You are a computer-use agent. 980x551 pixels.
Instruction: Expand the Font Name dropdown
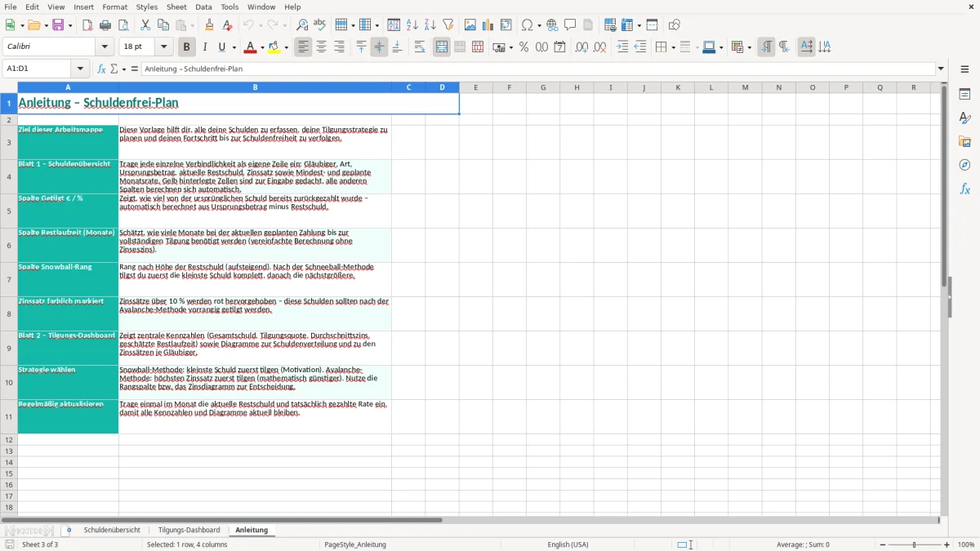(x=105, y=47)
